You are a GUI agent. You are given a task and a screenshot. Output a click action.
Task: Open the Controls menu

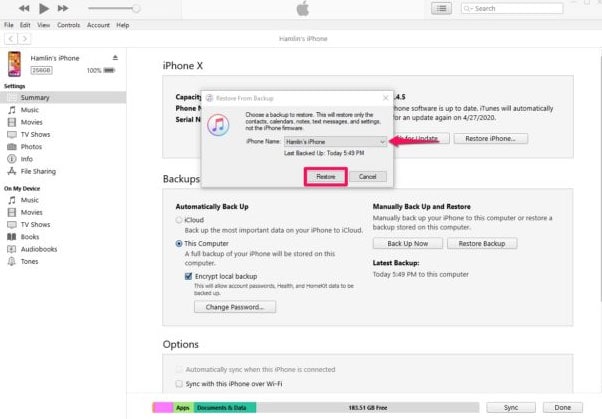pyautogui.click(x=68, y=25)
